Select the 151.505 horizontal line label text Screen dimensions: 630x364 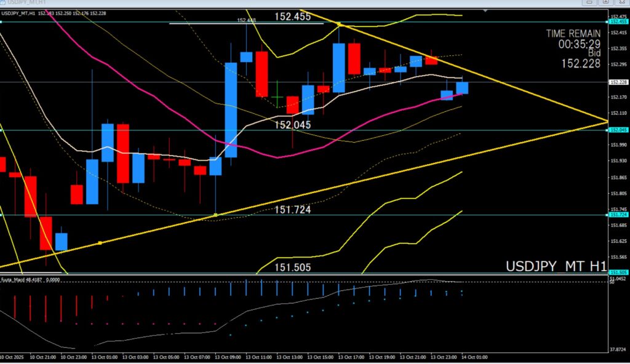pos(292,267)
